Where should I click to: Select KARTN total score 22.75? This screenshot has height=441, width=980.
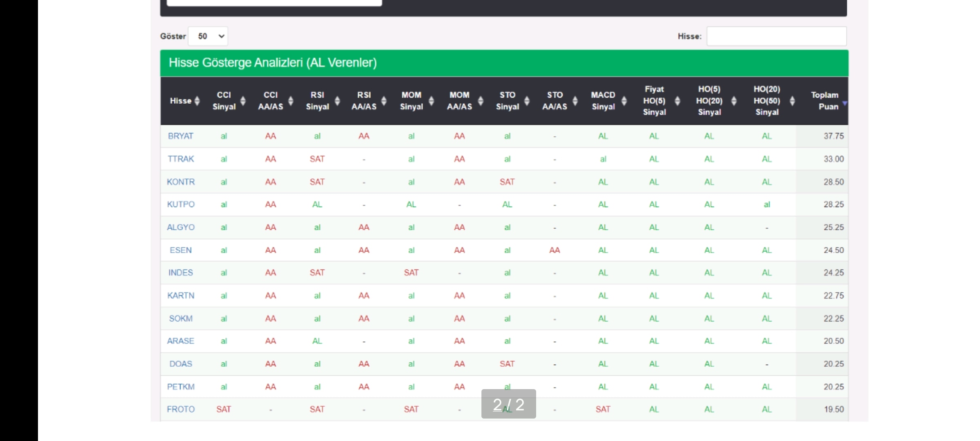(x=833, y=295)
